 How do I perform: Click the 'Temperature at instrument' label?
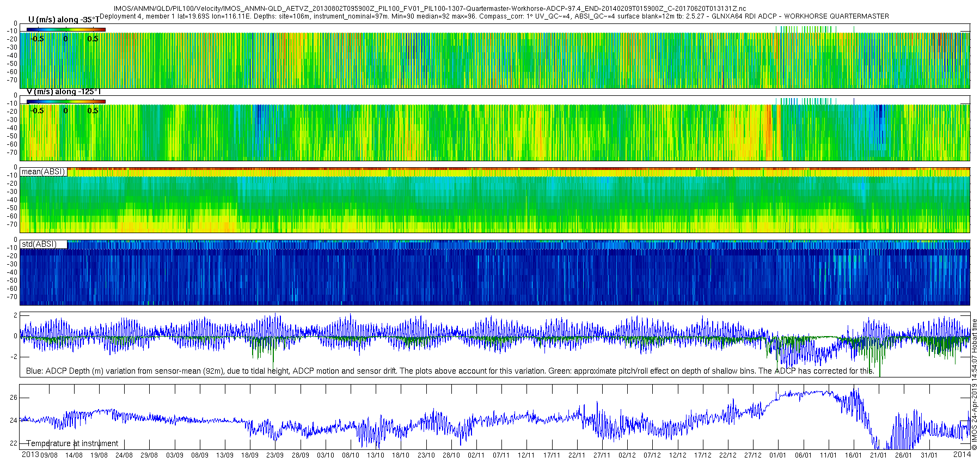click(x=72, y=443)
